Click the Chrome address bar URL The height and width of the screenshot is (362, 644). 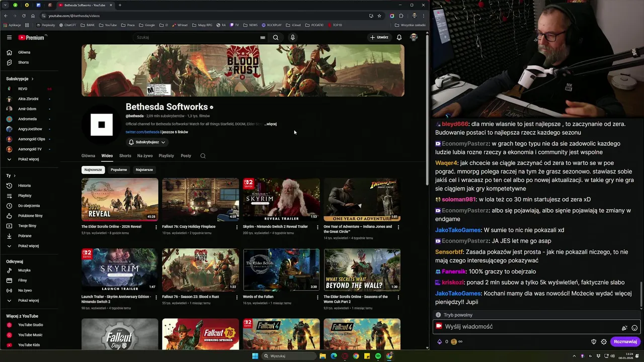74,16
